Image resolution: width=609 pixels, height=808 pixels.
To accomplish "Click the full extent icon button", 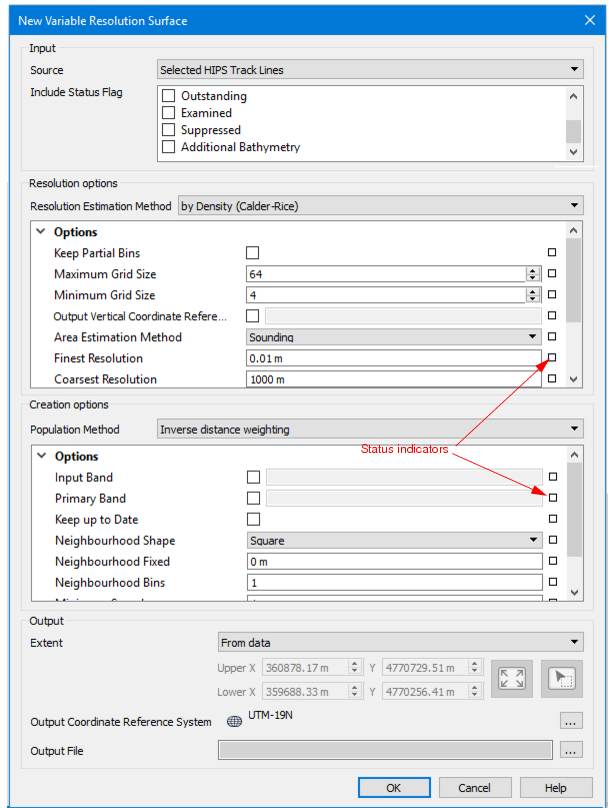I will [512, 679].
